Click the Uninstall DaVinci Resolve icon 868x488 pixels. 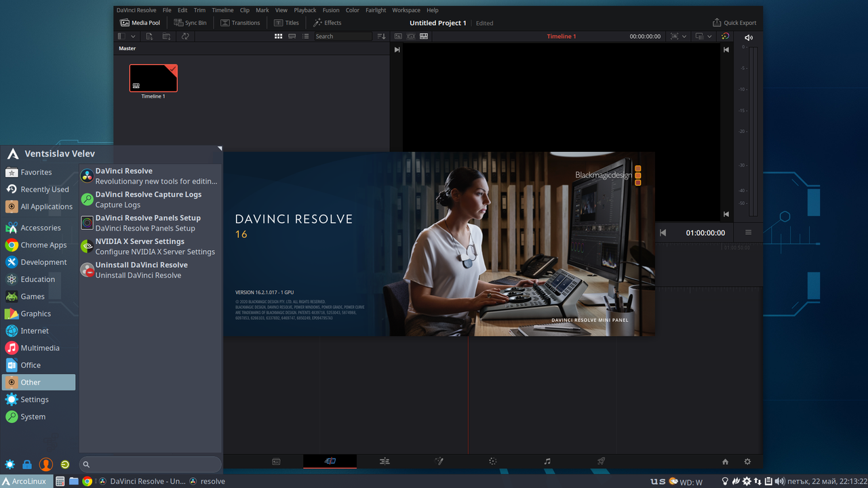87,270
